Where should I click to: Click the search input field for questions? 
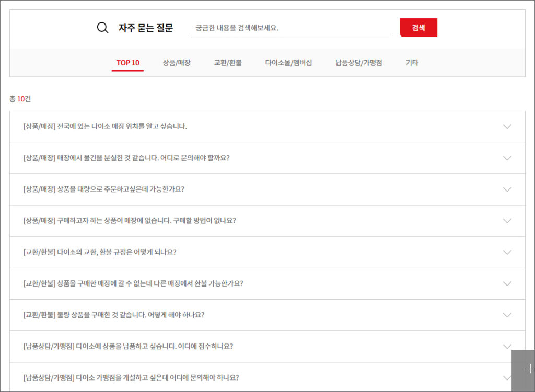coord(290,28)
